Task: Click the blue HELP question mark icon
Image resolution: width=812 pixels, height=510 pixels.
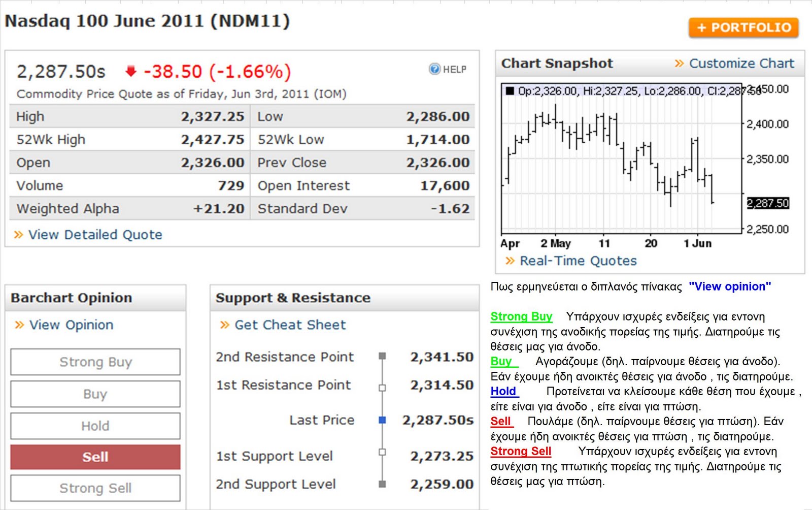Action: tap(434, 69)
